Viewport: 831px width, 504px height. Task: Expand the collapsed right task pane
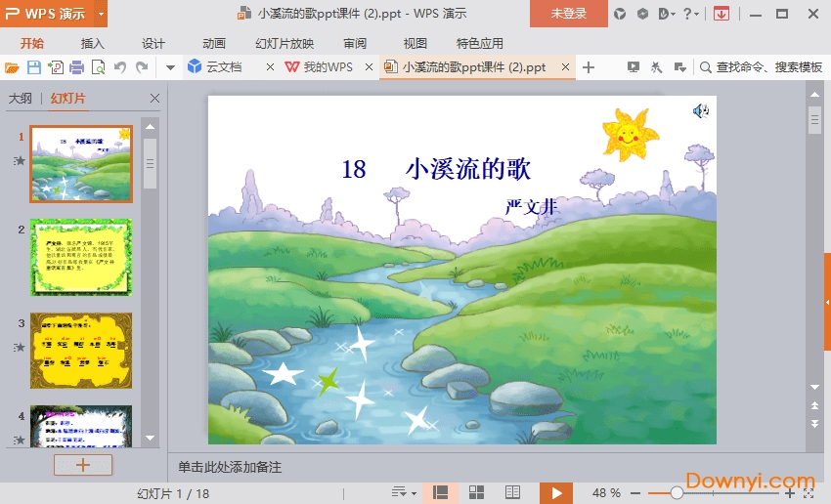(827, 302)
